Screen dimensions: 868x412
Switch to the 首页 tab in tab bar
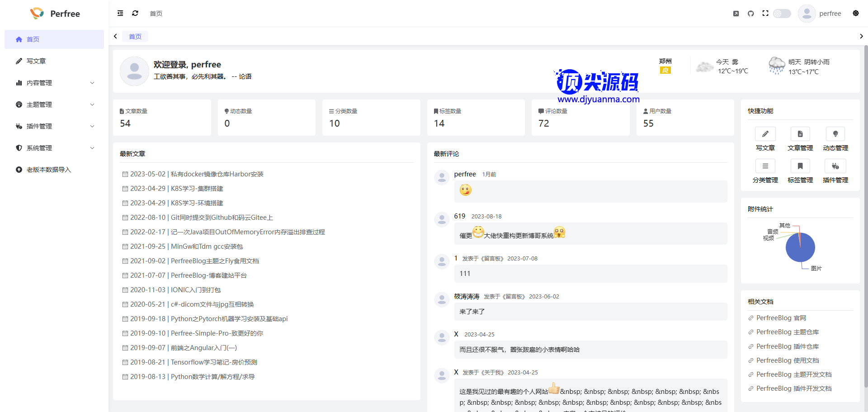point(135,37)
